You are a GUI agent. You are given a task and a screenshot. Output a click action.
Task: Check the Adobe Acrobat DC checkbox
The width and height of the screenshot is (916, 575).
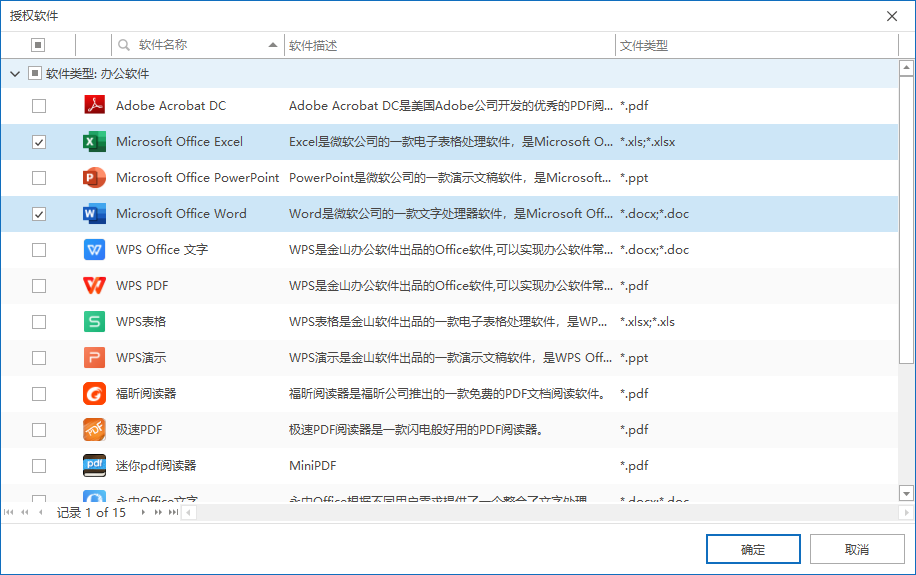point(39,106)
